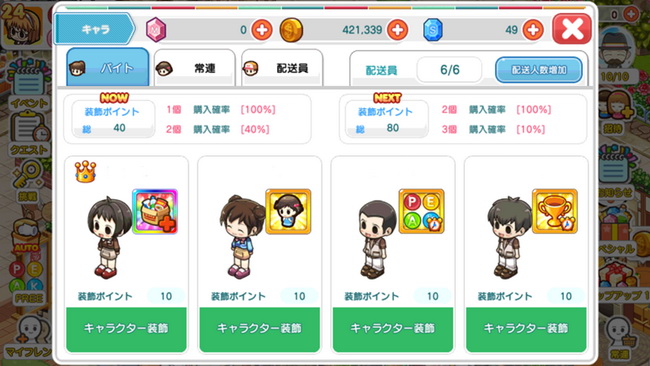This screenshot has width=650, height=366.
Task: Tap the PEAK letters skill icon
Action: coord(422,211)
